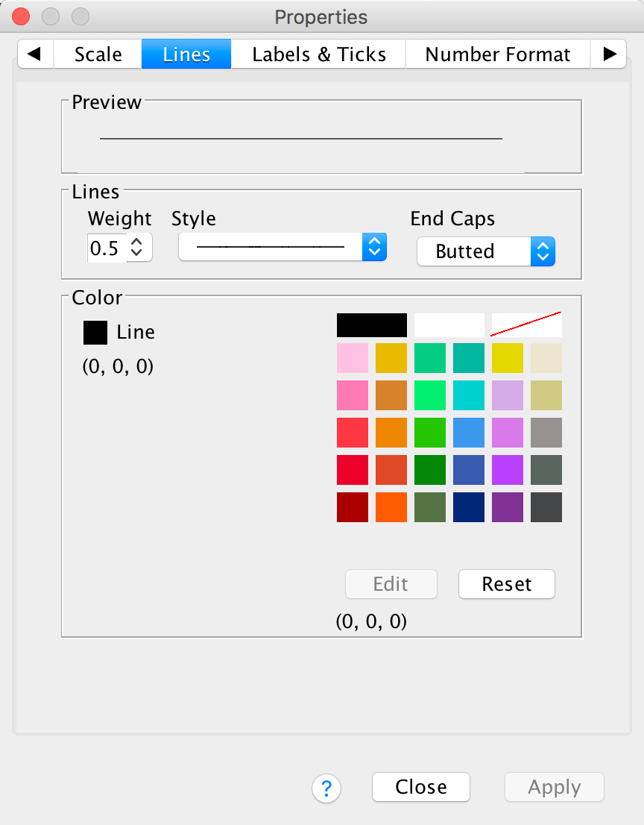644x825 pixels.
Task: Click the black Line color indicator square
Action: [95, 333]
